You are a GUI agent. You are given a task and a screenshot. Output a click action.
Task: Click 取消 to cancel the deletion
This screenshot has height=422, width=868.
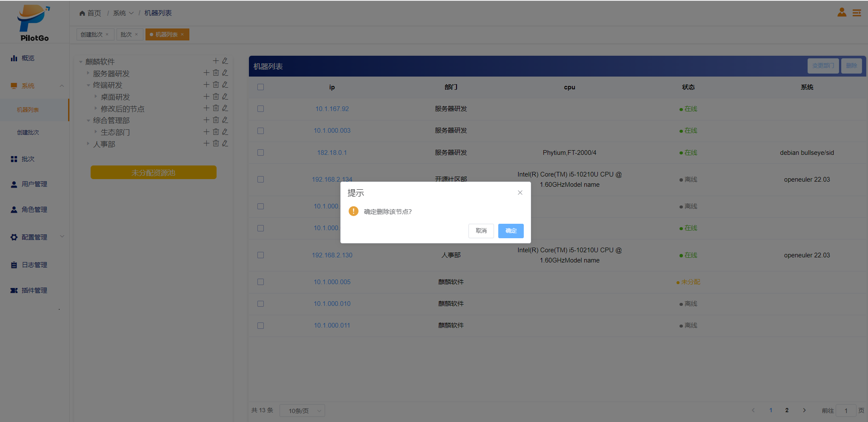coord(481,231)
